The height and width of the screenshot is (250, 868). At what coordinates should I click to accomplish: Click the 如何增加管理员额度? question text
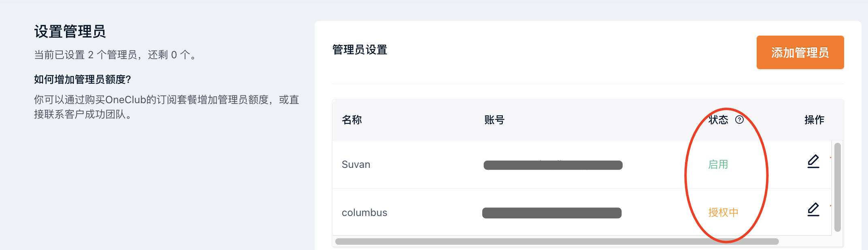[x=83, y=79]
